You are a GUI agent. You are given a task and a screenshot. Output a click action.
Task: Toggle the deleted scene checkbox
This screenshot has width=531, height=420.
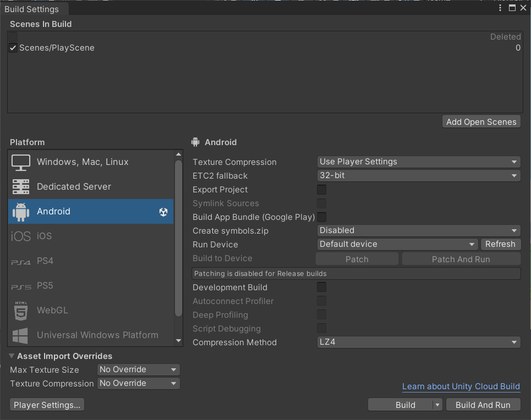13,36
